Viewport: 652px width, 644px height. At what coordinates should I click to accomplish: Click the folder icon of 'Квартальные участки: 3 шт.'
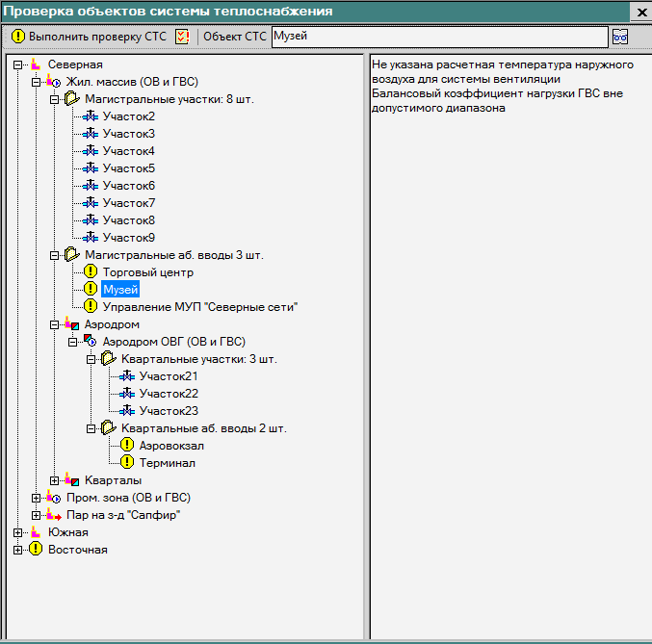click(109, 359)
